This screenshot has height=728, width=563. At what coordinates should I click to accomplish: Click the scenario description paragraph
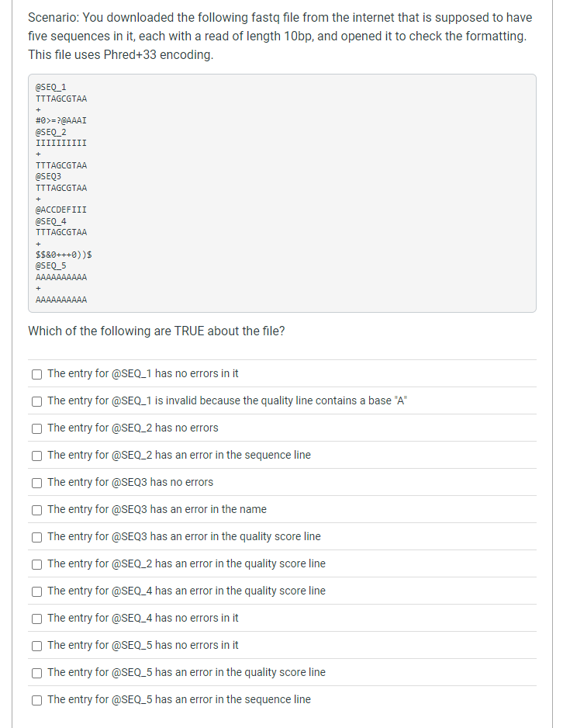click(279, 36)
